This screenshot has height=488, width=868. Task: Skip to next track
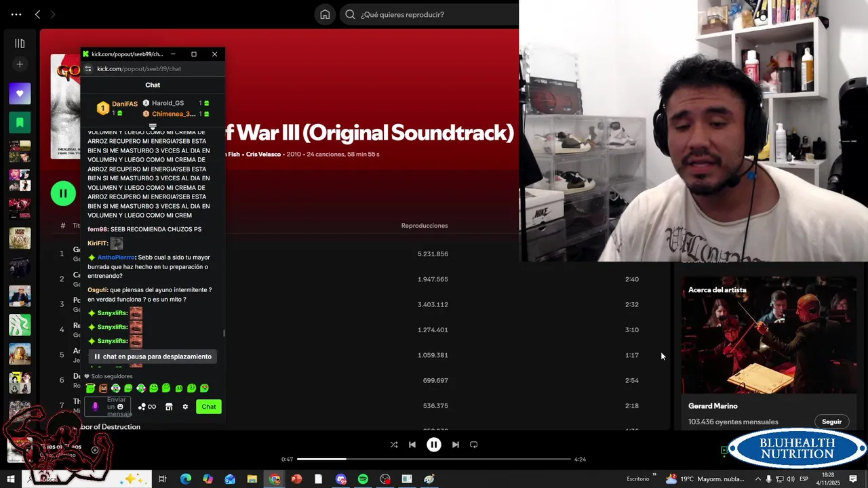coord(456,445)
